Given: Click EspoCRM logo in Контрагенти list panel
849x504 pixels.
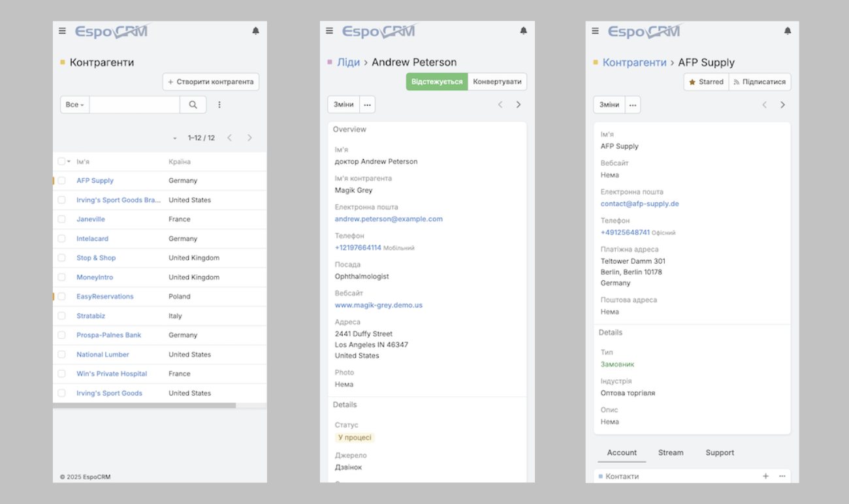Looking at the screenshot, I should click(112, 31).
